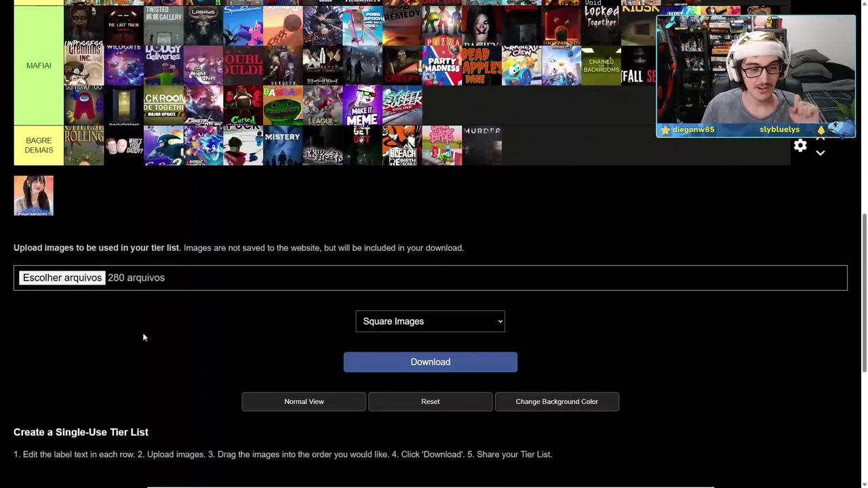This screenshot has width=868, height=488.
Task: Click the 280 arquivos file count text
Action: pos(136,278)
